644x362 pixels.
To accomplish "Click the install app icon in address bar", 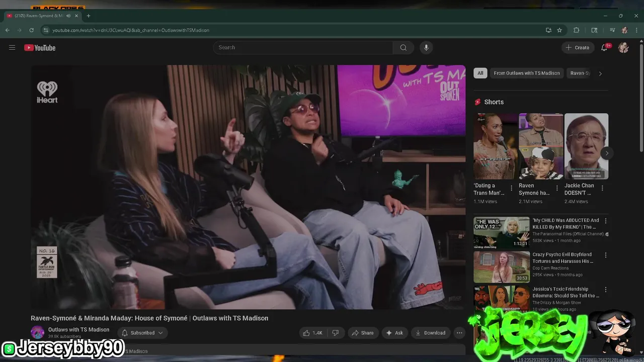I will tap(548, 30).
